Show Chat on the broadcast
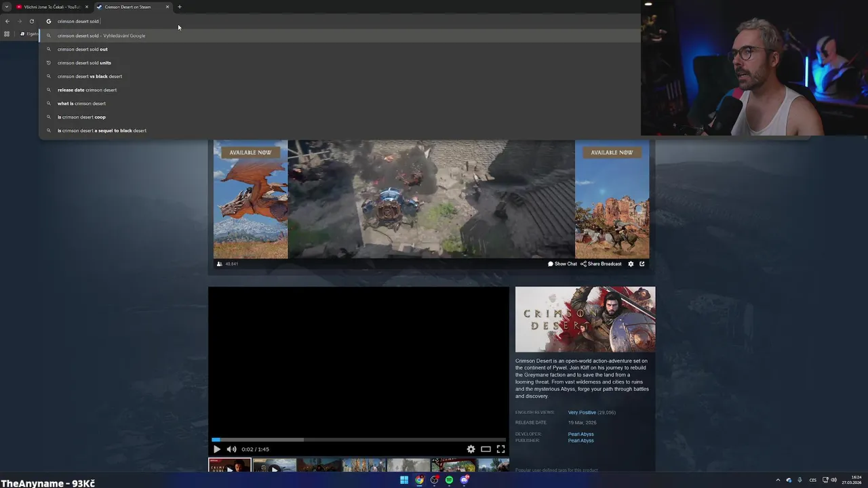The height and width of the screenshot is (488, 868). [x=562, y=264]
